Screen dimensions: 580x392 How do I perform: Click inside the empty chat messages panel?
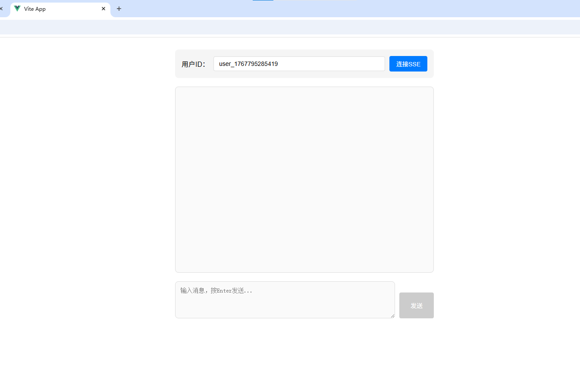click(x=304, y=180)
